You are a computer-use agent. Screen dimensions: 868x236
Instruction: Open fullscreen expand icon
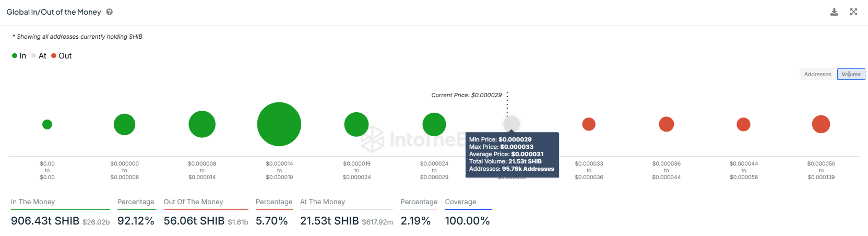pos(853,12)
